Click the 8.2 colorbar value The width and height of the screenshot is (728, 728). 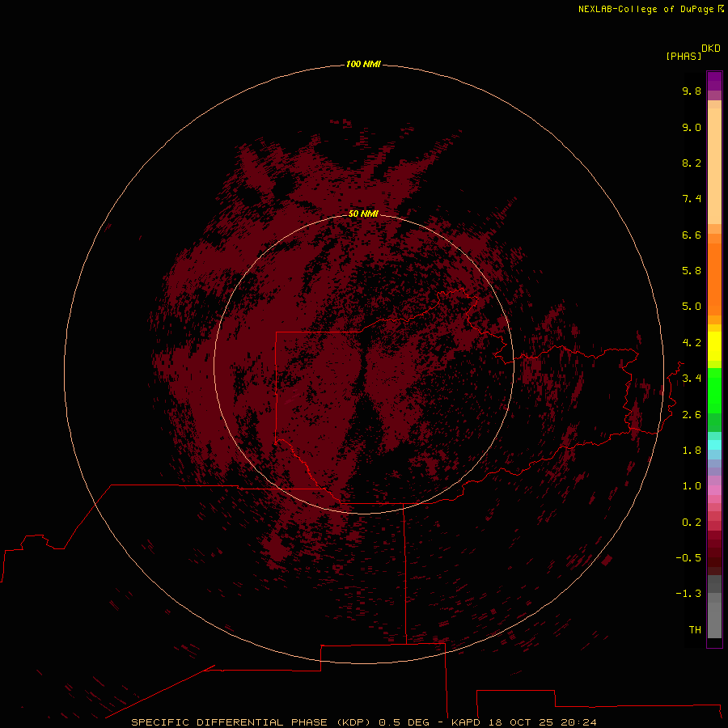[692, 163]
